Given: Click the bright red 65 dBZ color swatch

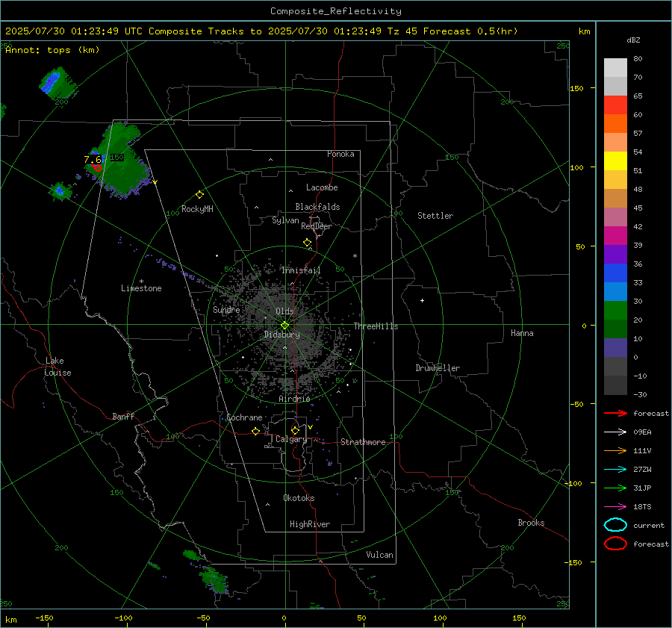Looking at the screenshot, I should pos(615,105).
